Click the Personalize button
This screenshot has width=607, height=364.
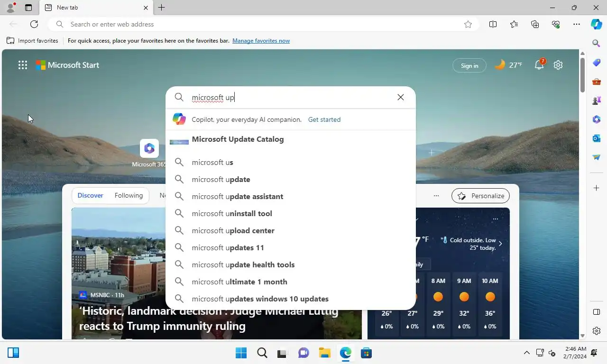[481, 196]
